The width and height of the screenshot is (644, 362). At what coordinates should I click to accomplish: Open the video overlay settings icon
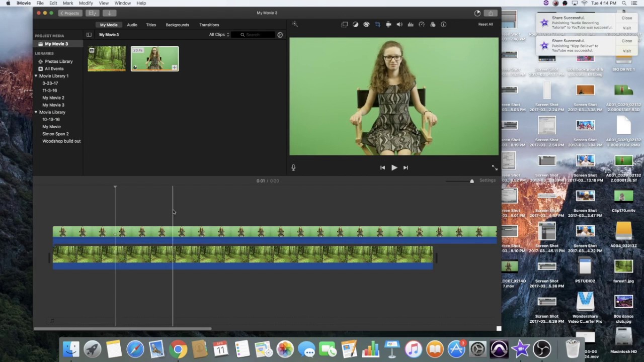(345, 24)
